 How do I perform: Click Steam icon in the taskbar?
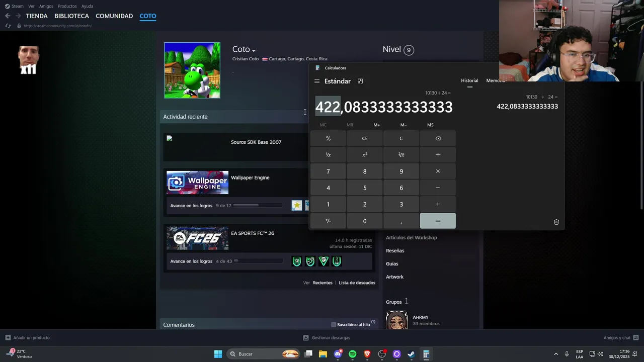(x=411, y=354)
